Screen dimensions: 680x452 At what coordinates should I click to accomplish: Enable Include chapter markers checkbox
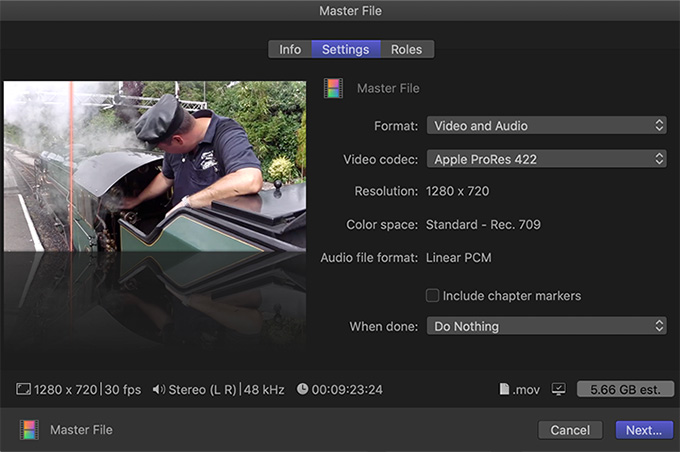(x=432, y=295)
